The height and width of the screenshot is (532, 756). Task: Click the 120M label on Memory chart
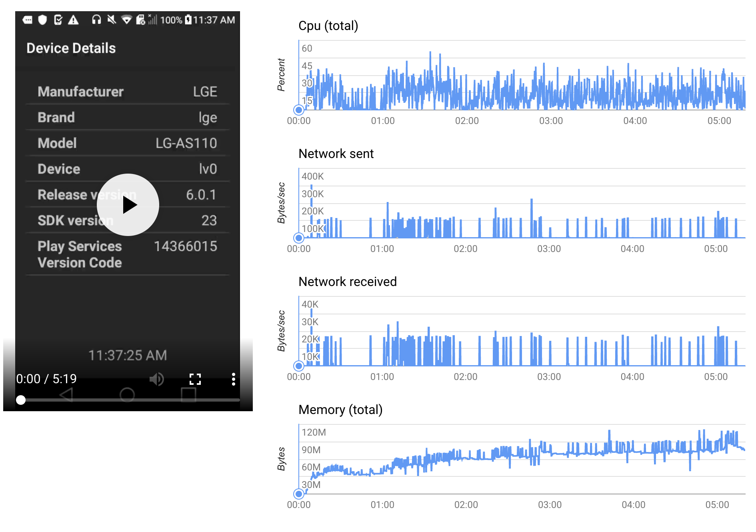[314, 432]
